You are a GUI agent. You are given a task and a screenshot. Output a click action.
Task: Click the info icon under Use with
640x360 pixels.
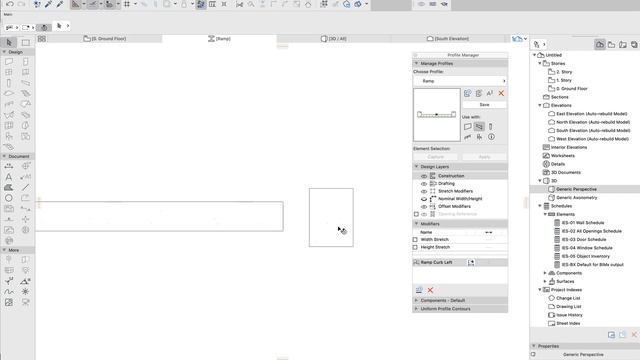click(491, 137)
